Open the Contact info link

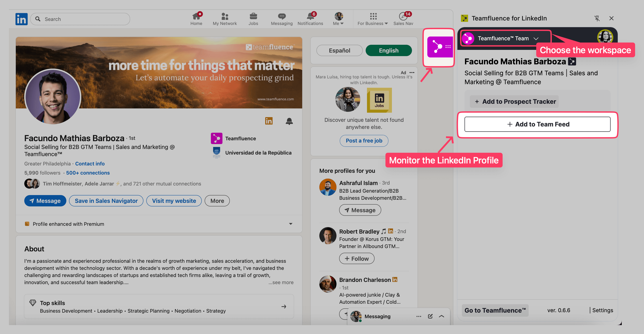(90, 163)
